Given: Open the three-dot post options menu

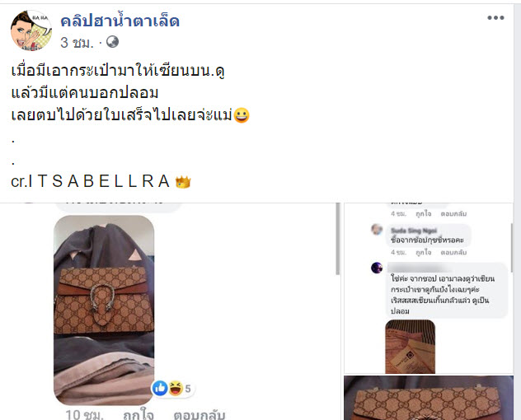Looking at the screenshot, I should pos(495,17).
